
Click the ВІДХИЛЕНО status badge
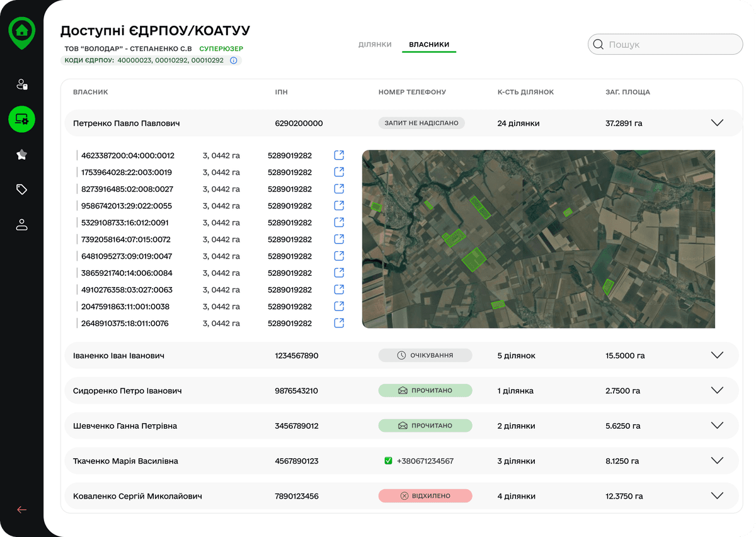tap(425, 496)
